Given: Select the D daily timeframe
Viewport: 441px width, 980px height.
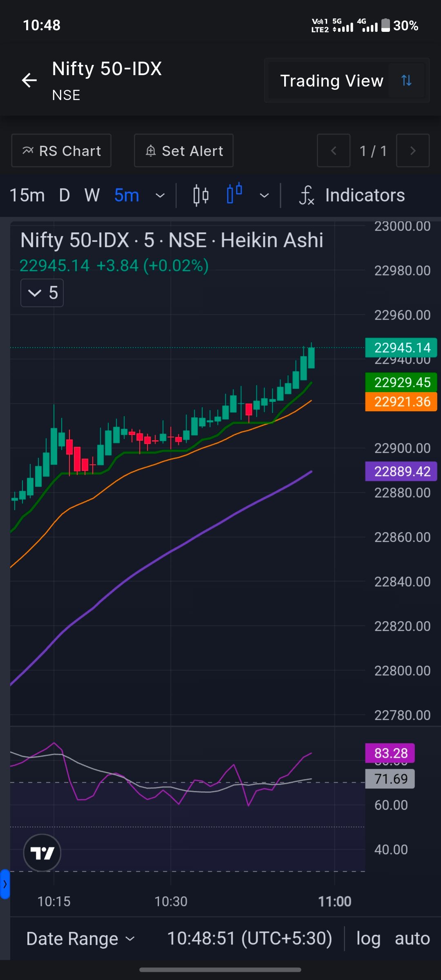Looking at the screenshot, I should coord(65,195).
